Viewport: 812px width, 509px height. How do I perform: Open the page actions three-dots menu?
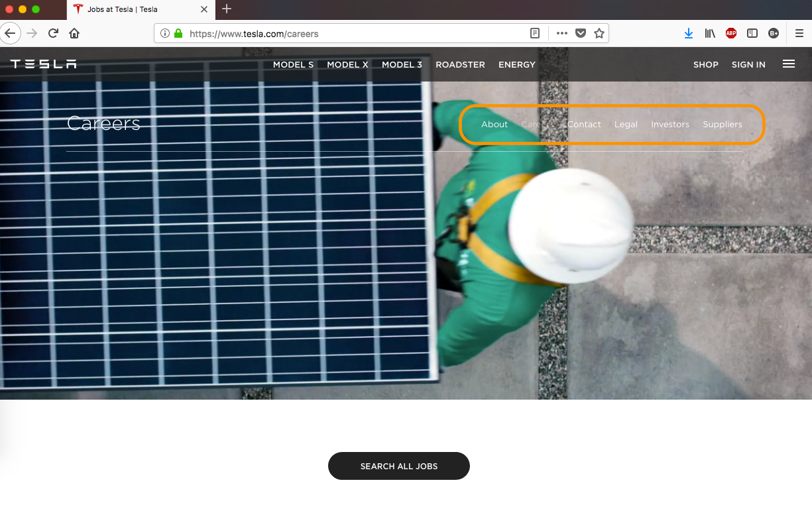(x=562, y=33)
